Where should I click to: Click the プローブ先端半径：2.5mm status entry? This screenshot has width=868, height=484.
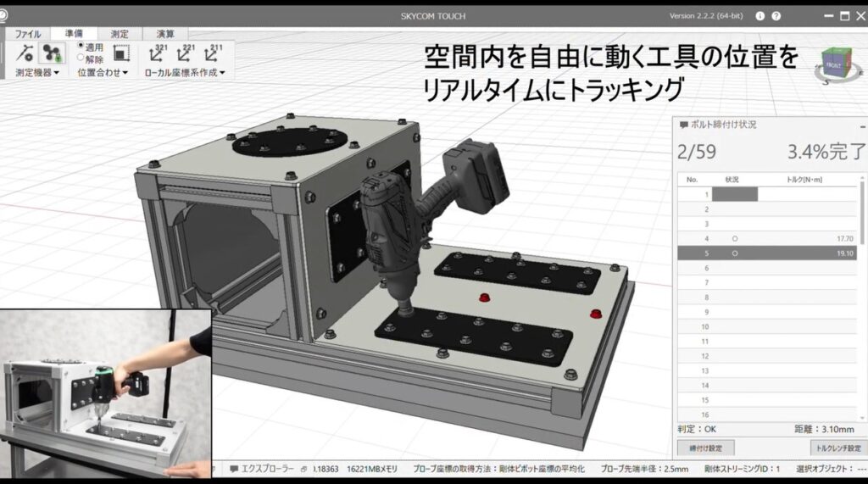click(644, 469)
